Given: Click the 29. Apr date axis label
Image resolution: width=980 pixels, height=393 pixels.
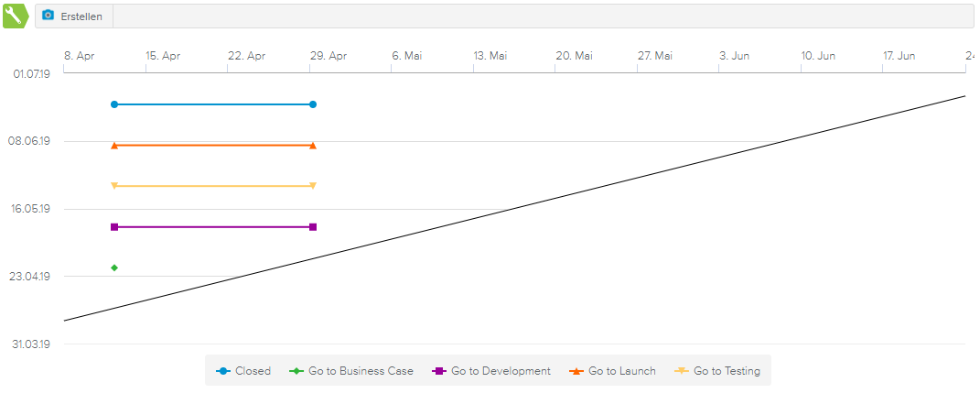Looking at the screenshot, I should [328, 56].
